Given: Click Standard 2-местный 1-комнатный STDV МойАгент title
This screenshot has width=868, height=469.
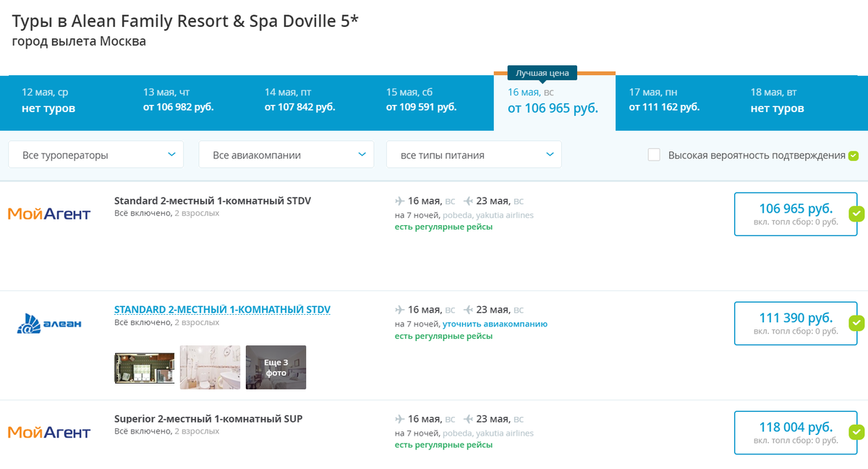Looking at the screenshot, I should [x=213, y=200].
